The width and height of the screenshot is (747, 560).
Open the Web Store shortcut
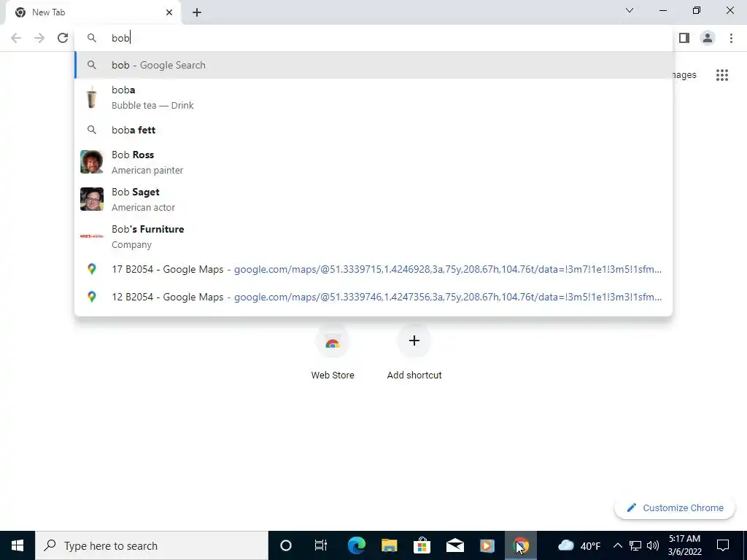[x=333, y=353]
